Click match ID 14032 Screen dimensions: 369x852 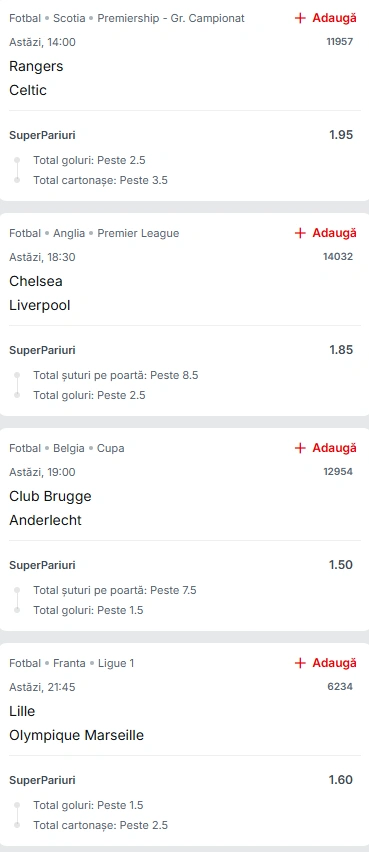pos(338,256)
